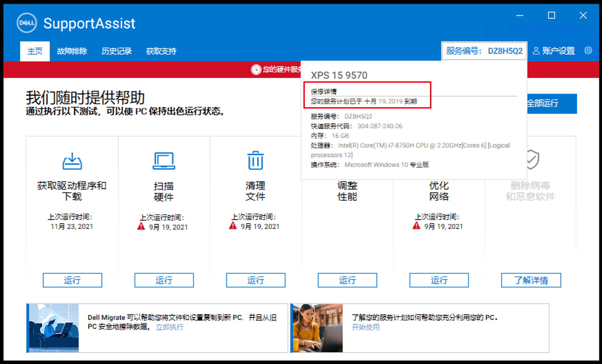Viewport: 602px width, 364px height.
Task: Click the virus removal shield icon
Action: [x=533, y=159]
